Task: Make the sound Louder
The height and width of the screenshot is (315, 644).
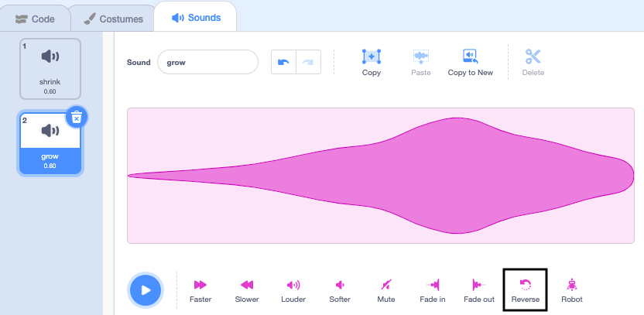Action: point(293,291)
